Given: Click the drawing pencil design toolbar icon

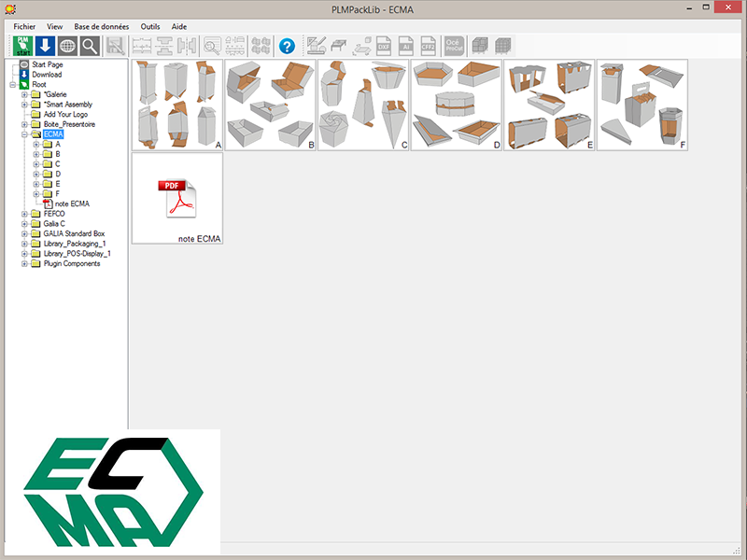Looking at the screenshot, I should (x=317, y=46).
